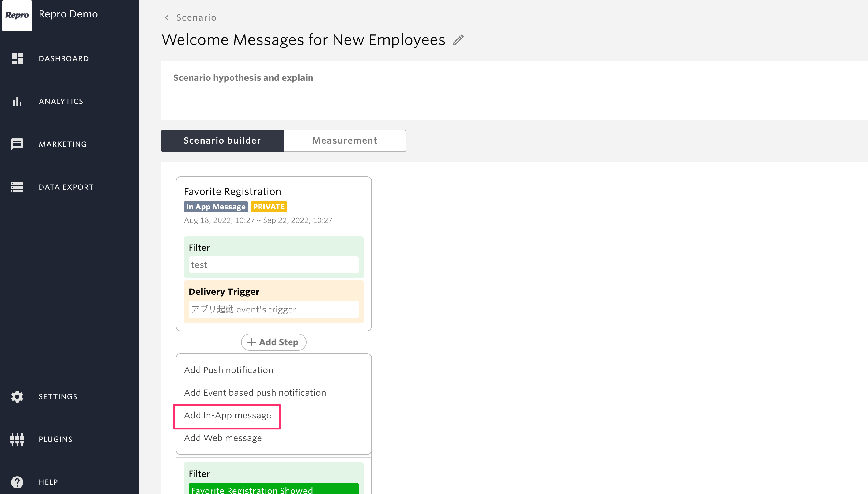Screen dimensions: 868x494
Task: Click the In App Message badge
Action: pos(216,207)
